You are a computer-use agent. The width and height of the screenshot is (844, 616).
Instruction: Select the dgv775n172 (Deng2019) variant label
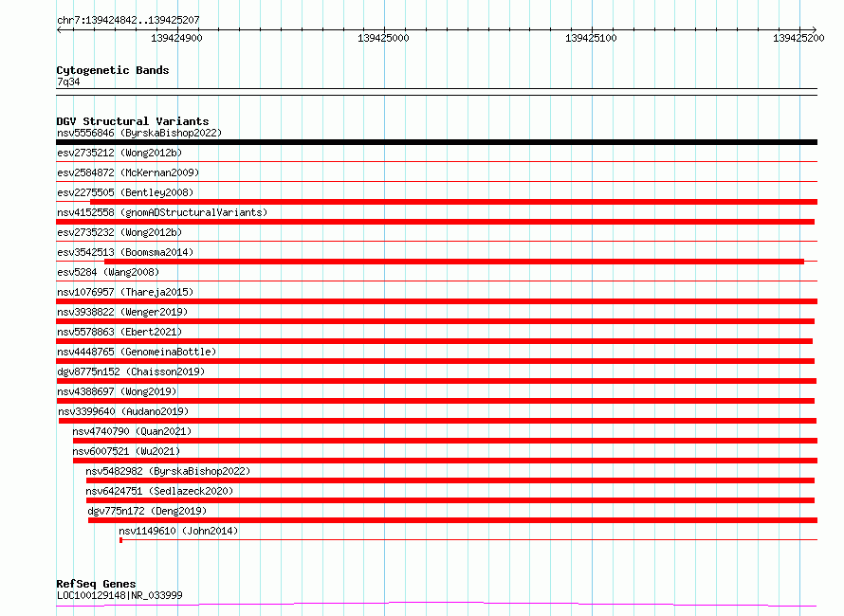(x=147, y=511)
